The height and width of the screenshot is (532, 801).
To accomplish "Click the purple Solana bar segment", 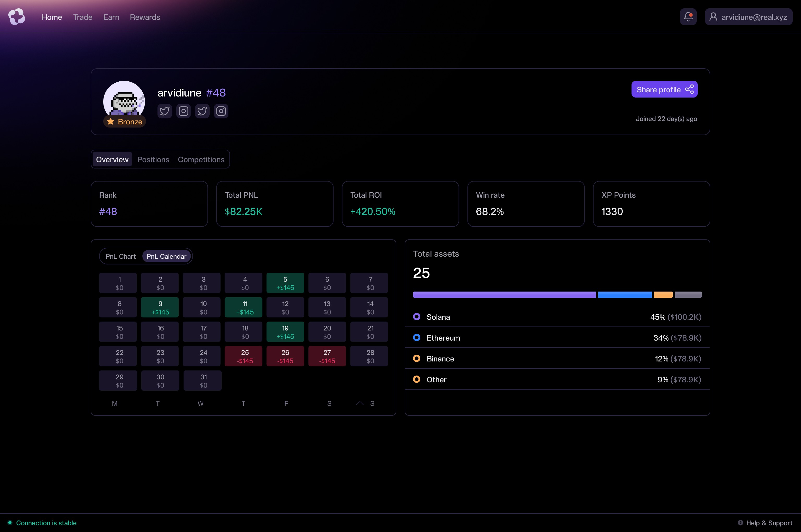I will pyautogui.click(x=504, y=294).
